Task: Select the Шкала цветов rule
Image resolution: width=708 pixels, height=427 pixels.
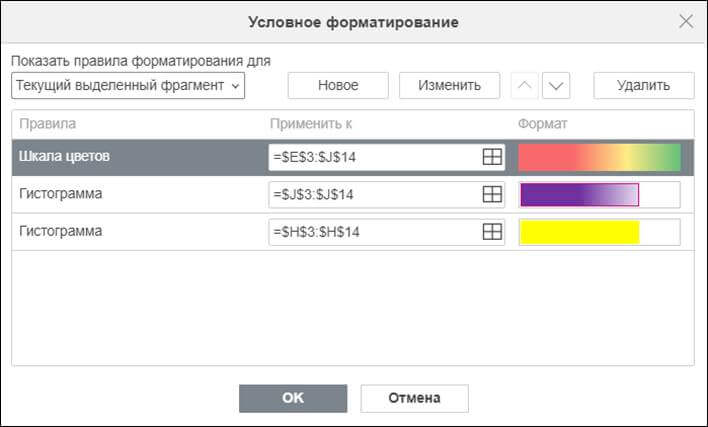Action: click(x=60, y=157)
